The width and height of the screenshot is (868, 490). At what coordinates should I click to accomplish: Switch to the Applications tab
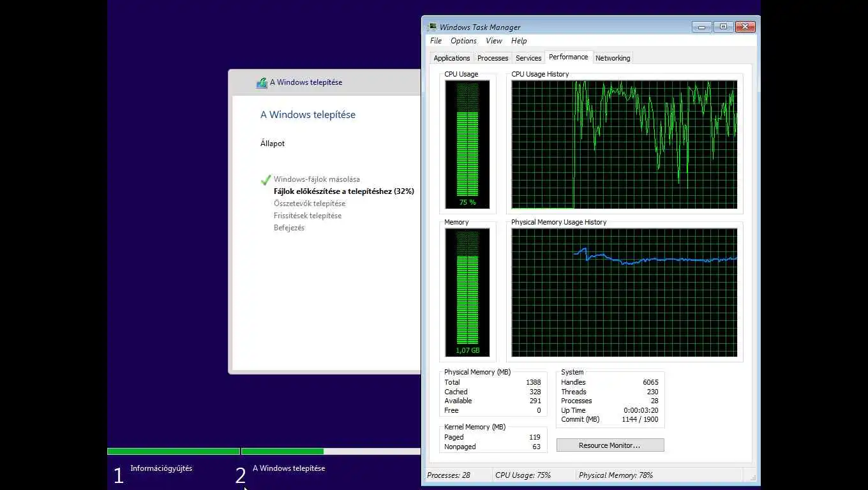click(x=451, y=58)
